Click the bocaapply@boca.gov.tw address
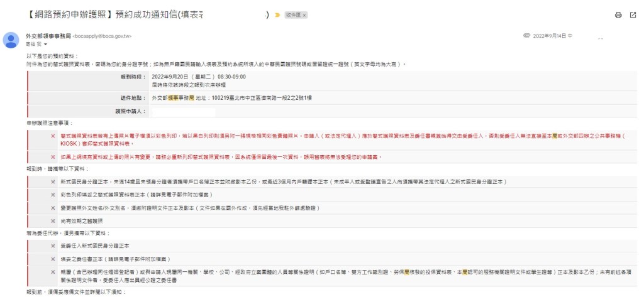The image size is (644, 297). click(103, 36)
